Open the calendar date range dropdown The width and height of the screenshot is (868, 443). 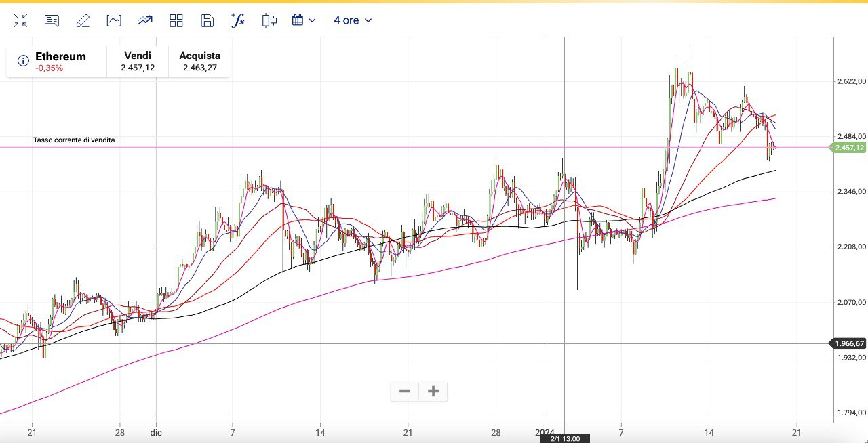click(303, 20)
